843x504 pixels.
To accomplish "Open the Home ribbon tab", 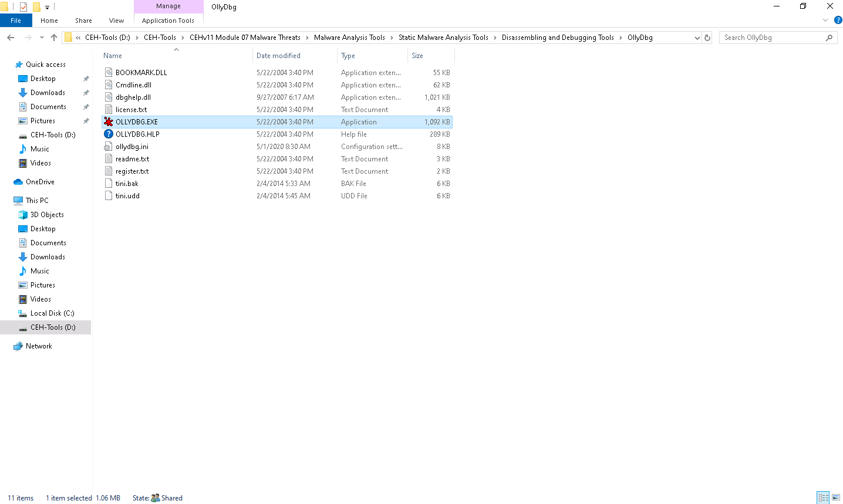I will (49, 21).
